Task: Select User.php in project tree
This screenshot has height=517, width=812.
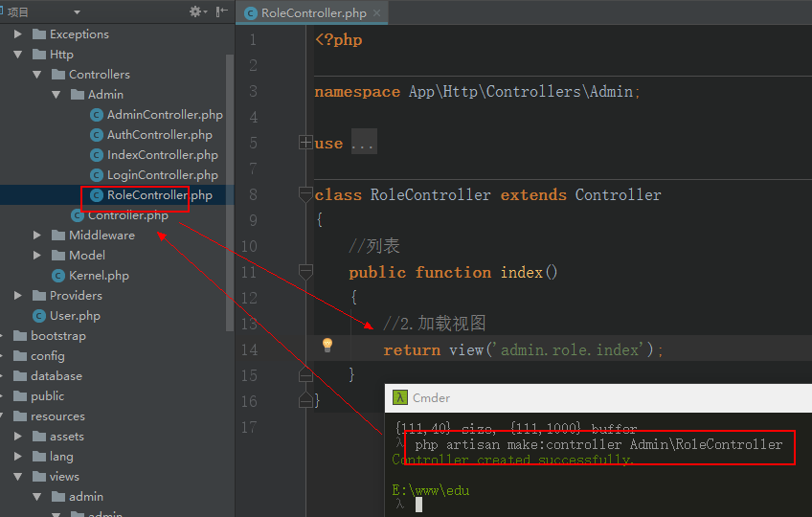Action: (74, 316)
